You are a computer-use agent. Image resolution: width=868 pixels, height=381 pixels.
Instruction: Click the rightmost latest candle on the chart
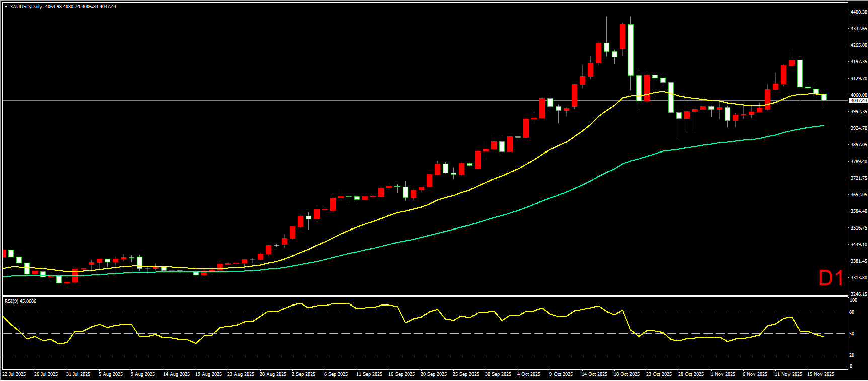coord(824,97)
